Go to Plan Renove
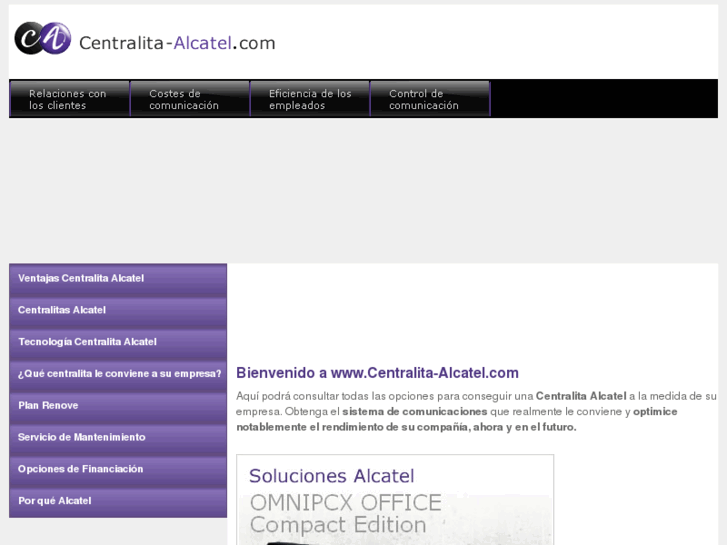This screenshot has height=545, width=727. point(118,407)
